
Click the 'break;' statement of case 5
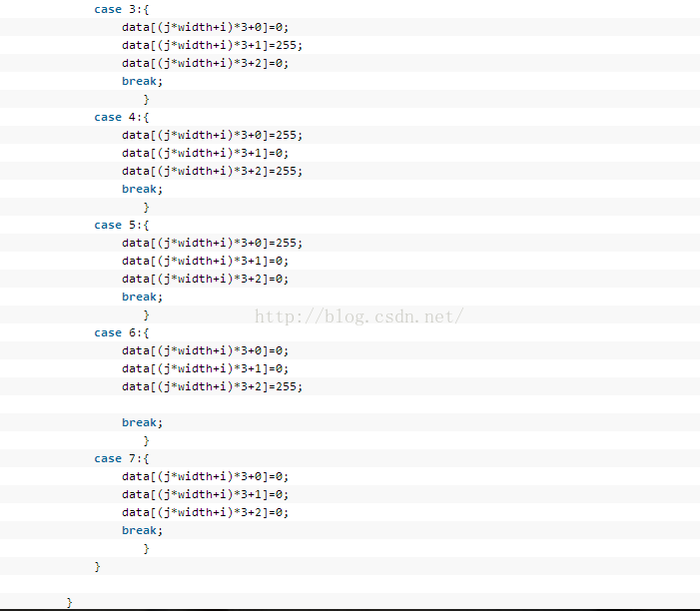click(143, 298)
